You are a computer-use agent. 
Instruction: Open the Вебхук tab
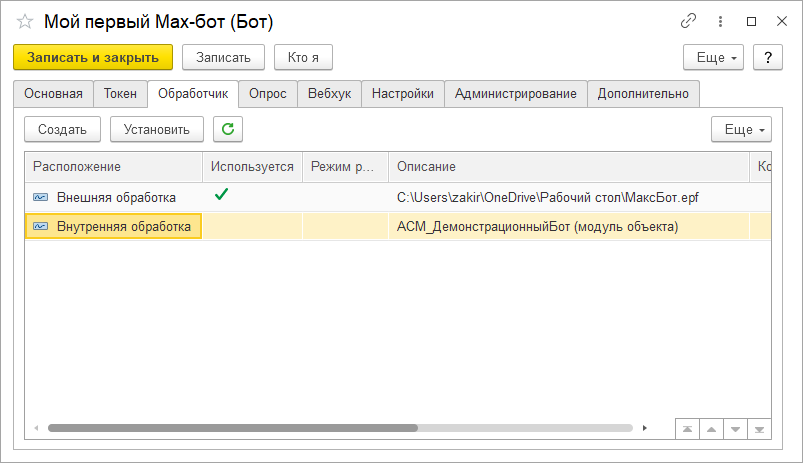point(329,94)
